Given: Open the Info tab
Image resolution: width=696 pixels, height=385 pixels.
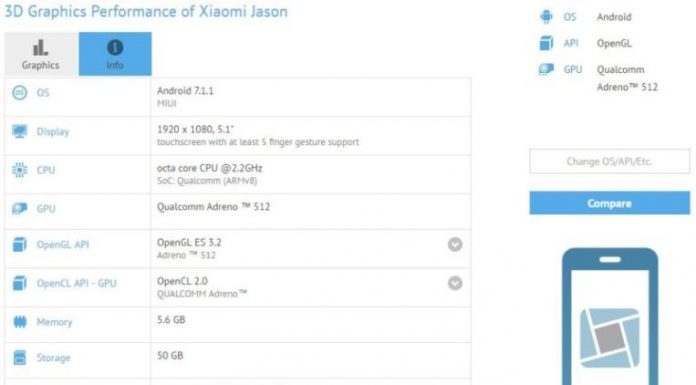Looking at the screenshot, I should click(x=115, y=54).
